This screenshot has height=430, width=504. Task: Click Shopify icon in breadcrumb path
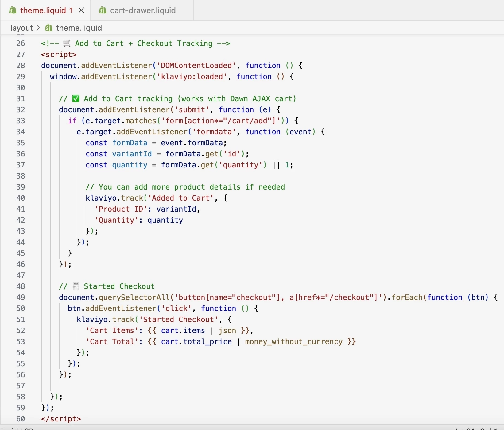48,28
